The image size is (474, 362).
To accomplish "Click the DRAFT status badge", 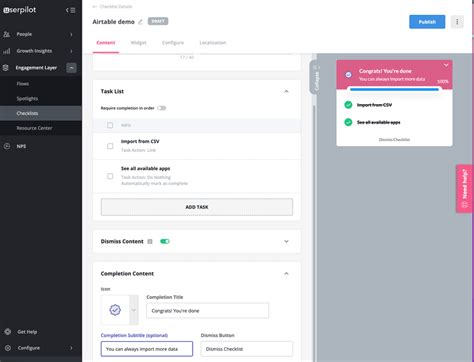I will coord(158,21).
